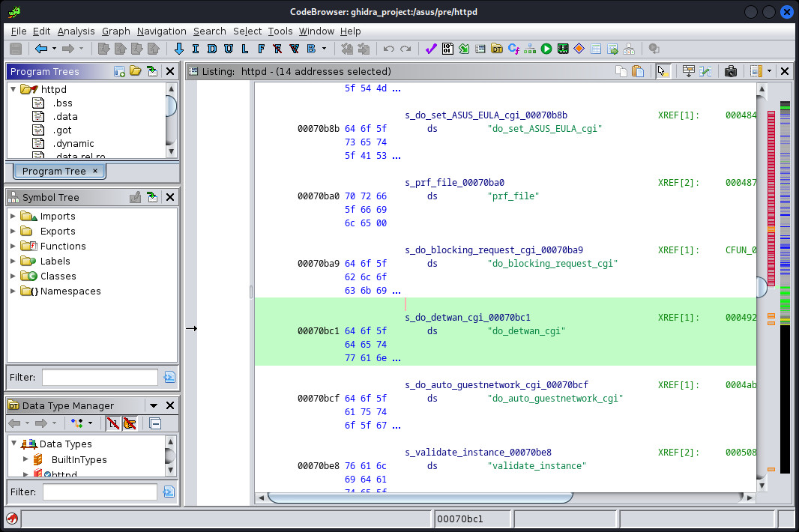Click the "prf_file" string in the listing
Image resolution: width=799 pixels, height=532 pixels.
[513, 196]
